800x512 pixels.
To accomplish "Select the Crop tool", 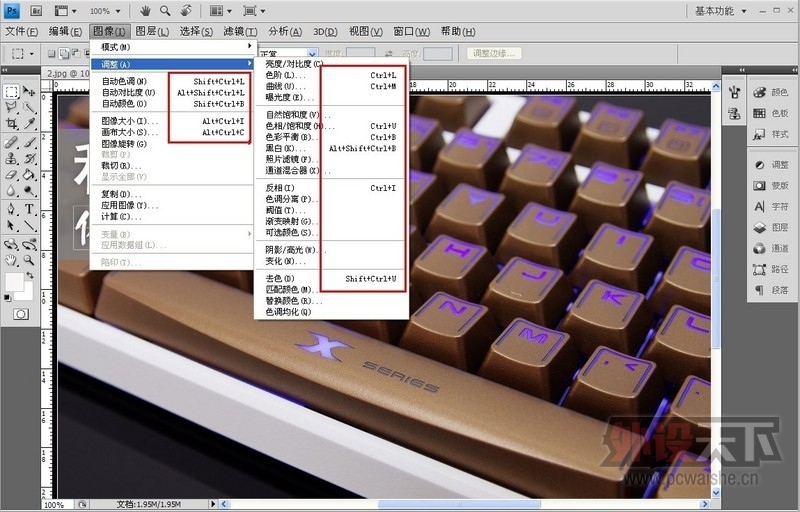I will [x=11, y=123].
